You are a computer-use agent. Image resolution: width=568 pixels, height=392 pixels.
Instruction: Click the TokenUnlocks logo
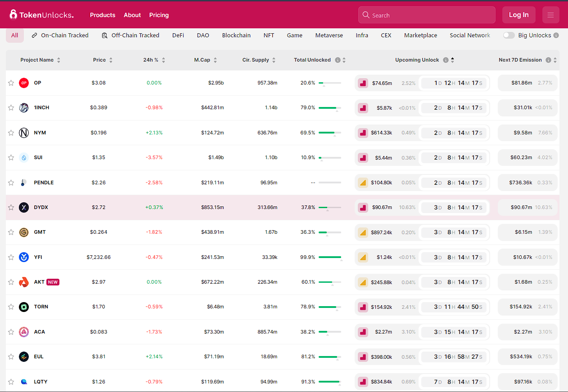coord(41,15)
